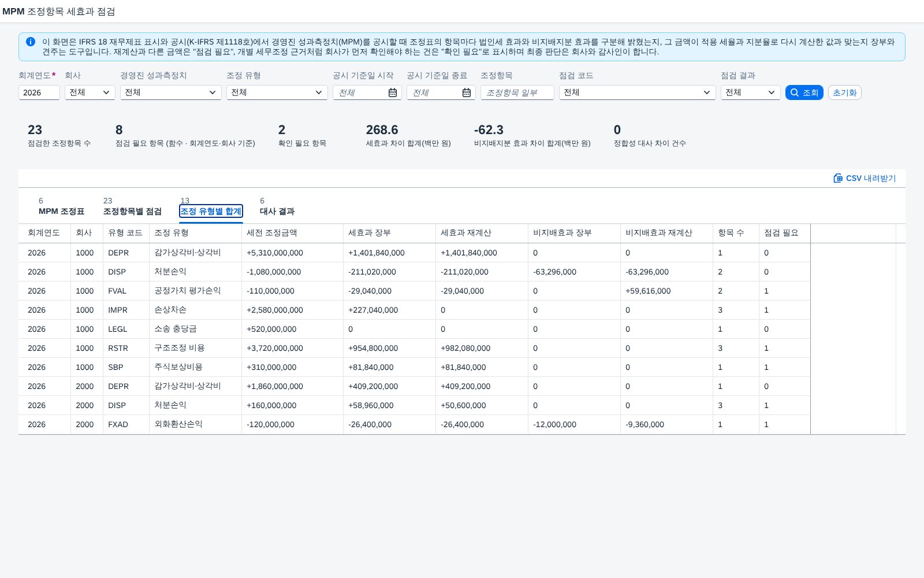Viewport: 924px width, 578px height.
Task: Open the 대사 결과 tab
Action: point(277,211)
